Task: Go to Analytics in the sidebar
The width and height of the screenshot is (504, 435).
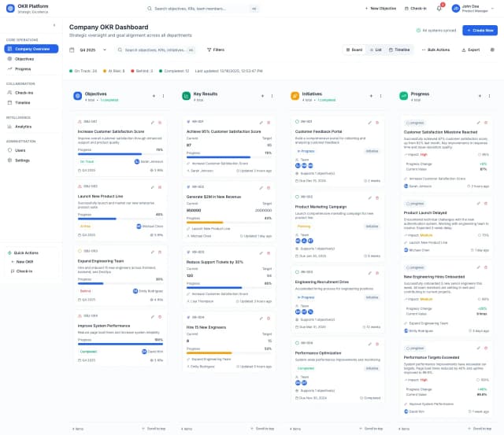Action: coord(24,126)
